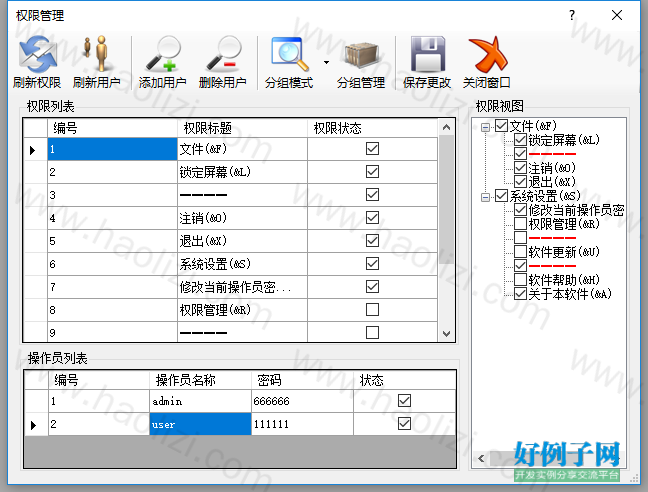
Task: Enable 权限状态 checkbox for 权限管理(&R) row
Action: 372,309
